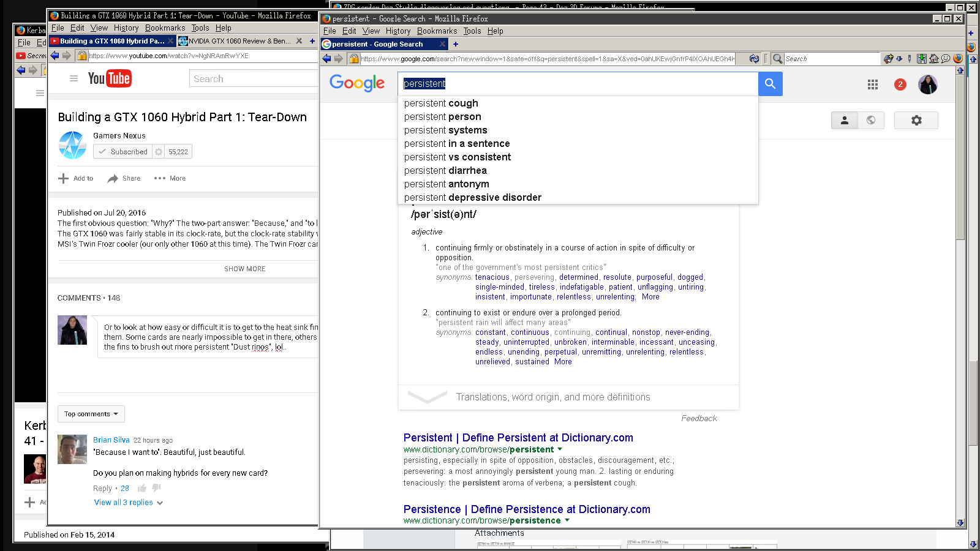Click the padlock in the Google address bar
Screen dimensions: 980x551
click(354, 59)
